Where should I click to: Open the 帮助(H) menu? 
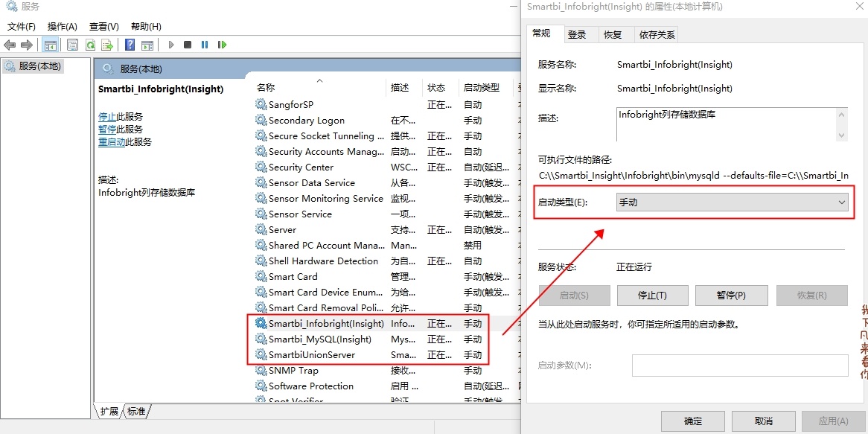pos(146,27)
